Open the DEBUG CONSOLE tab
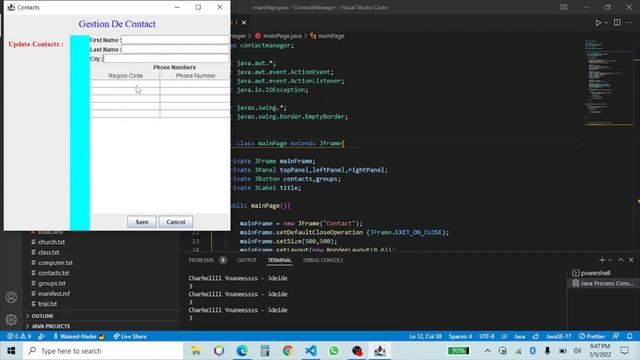The width and height of the screenshot is (640, 360). (x=323, y=260)
